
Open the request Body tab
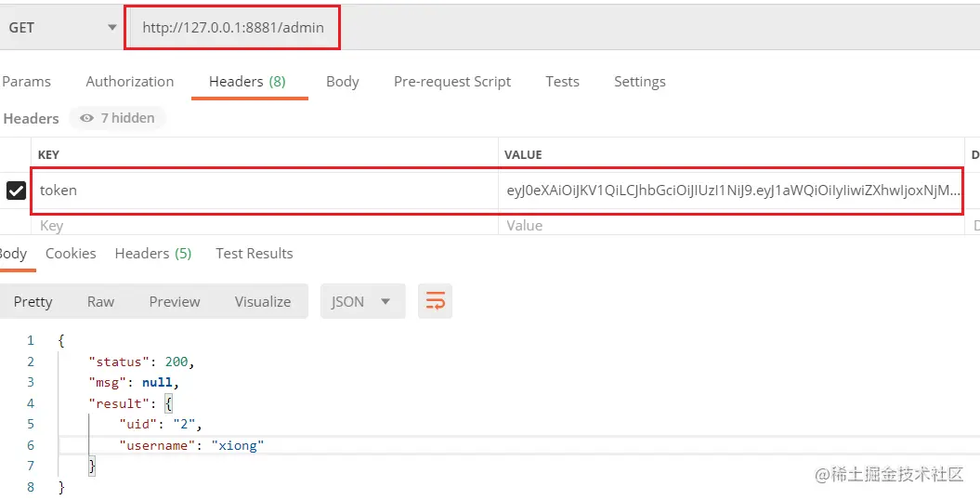tap(343, 82)
